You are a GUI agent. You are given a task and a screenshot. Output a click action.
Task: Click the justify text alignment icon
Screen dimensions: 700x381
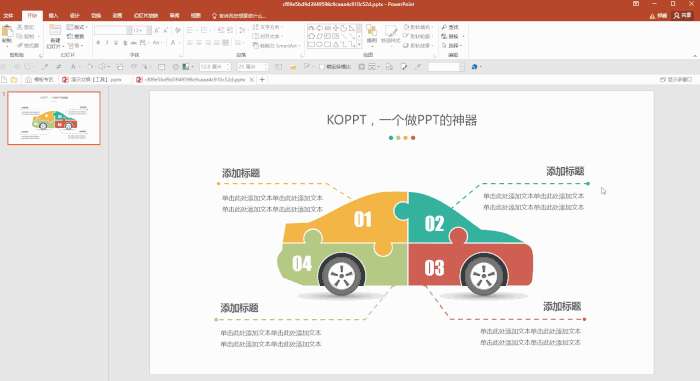point(217,43)
